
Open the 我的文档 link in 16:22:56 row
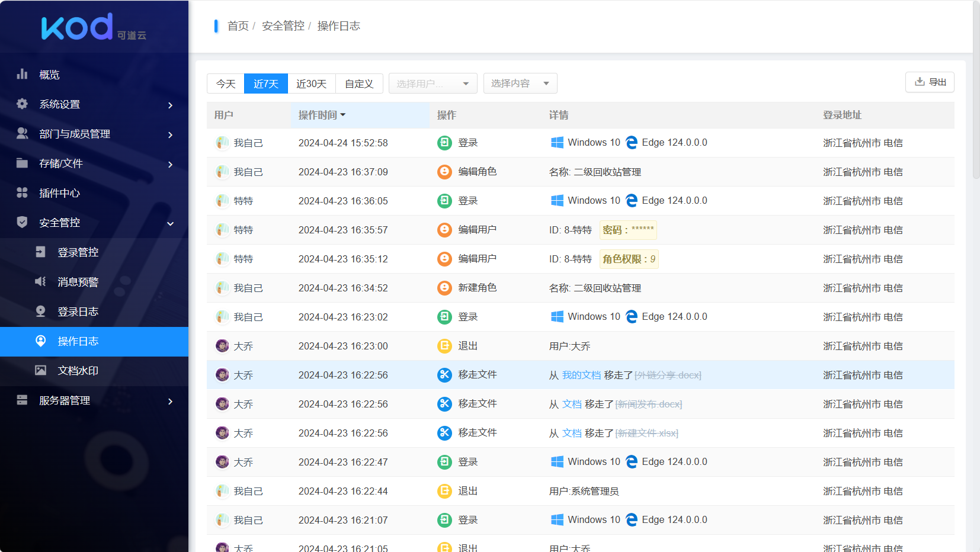pos(581,375)
